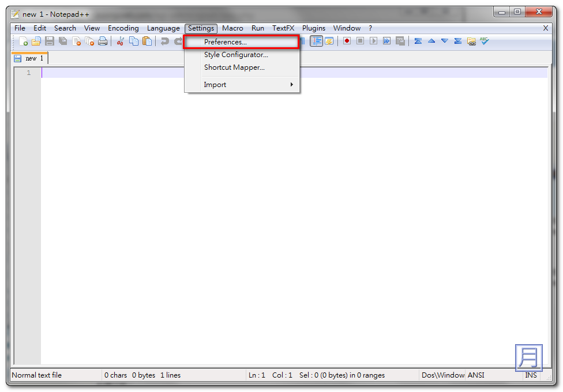
Task: Run spell check with the ABC icon
Action: pos(483,41)
